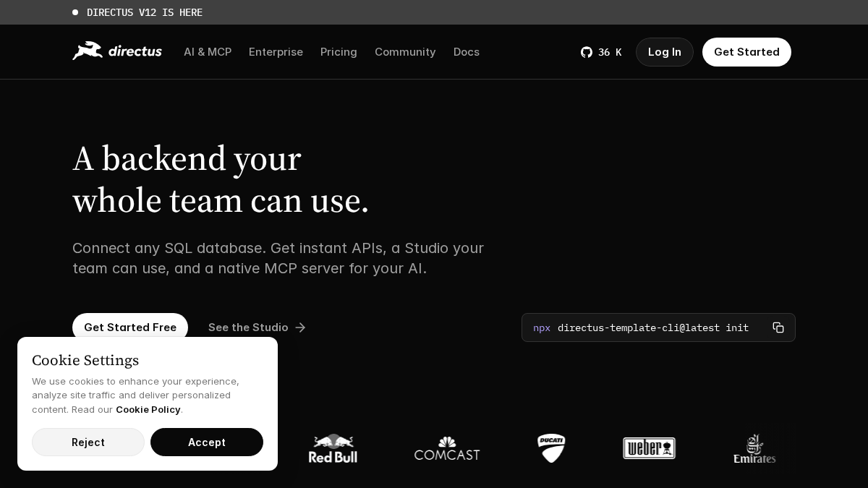The image size is (868, 488).
Task: Click the directus-template-cli@latest init command text
Action: point(653,328)
